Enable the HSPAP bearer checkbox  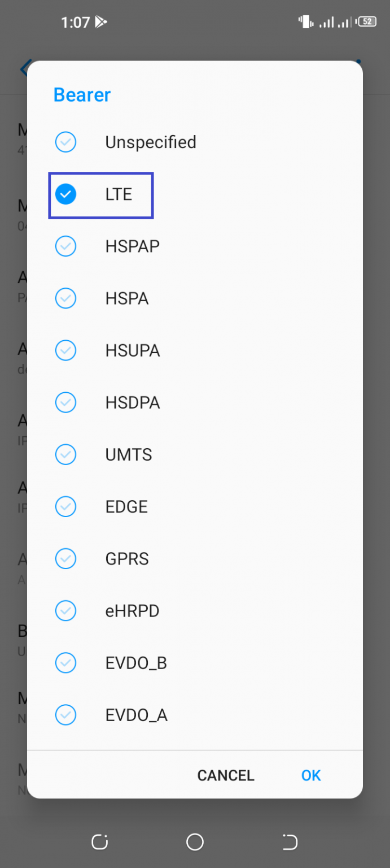tap(66, 246)
